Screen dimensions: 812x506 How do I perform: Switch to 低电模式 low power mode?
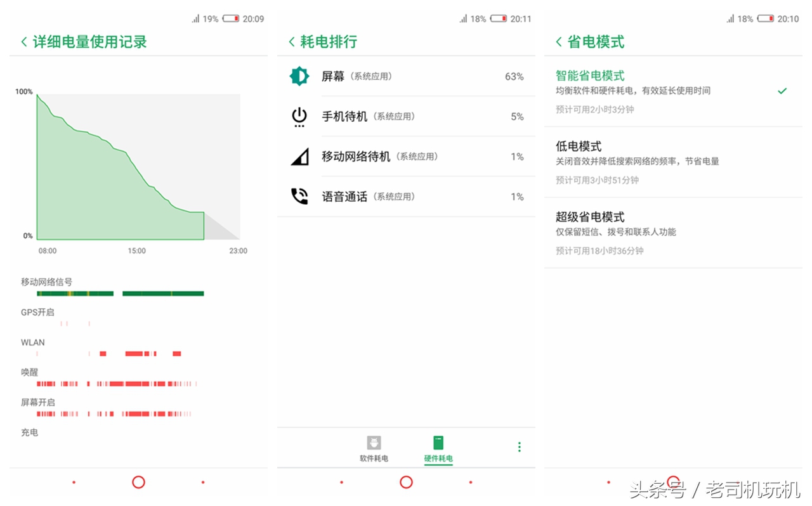[672, 160]
